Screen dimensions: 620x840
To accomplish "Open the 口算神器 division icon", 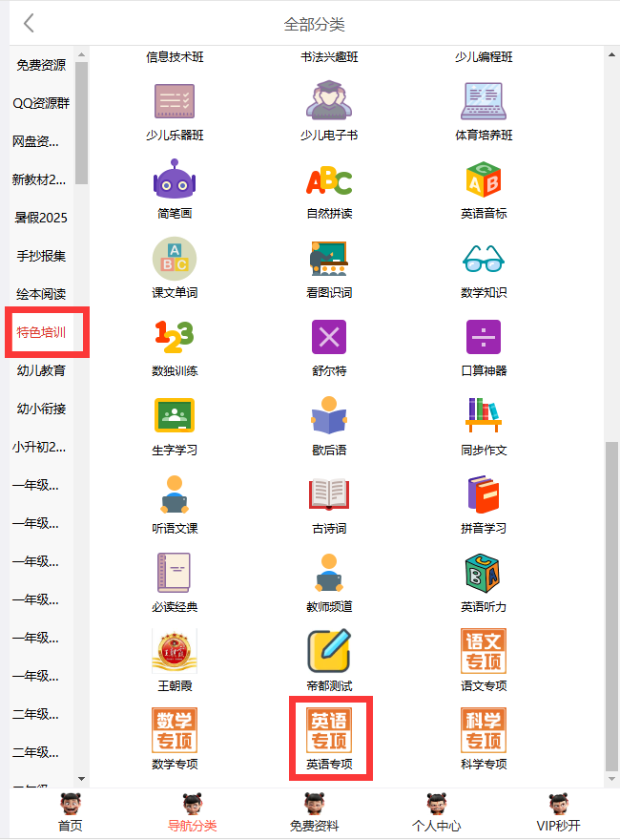I will 484,337.
